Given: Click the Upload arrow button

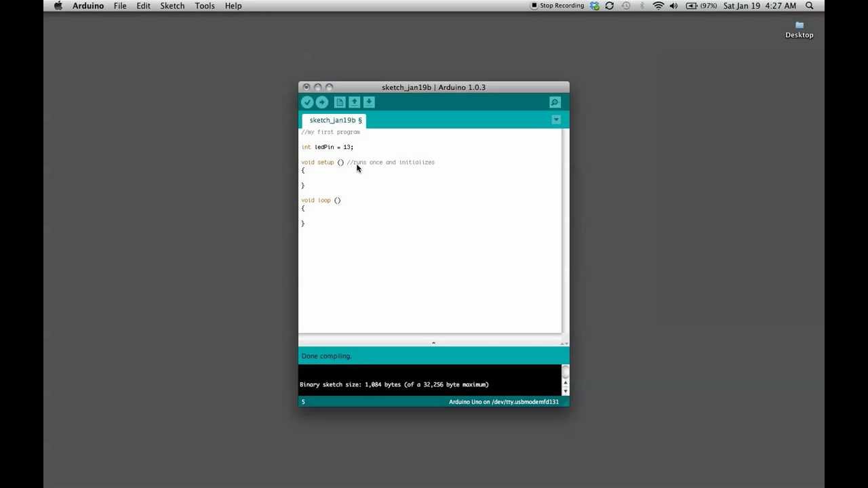Looking at the screenshot, I should 322,102.
